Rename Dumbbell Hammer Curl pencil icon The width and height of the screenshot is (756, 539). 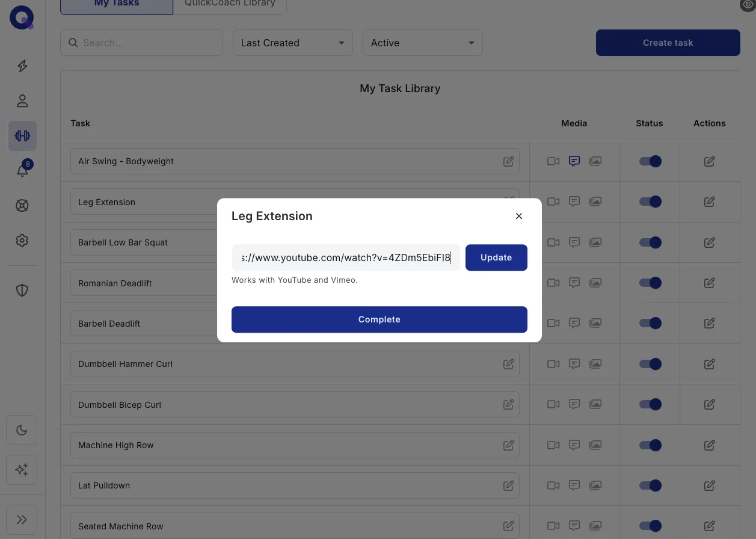click(x=509, y=364)
